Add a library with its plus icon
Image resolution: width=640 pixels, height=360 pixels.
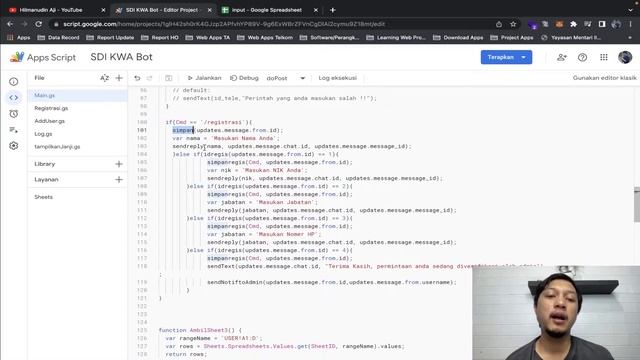[119, 164]
